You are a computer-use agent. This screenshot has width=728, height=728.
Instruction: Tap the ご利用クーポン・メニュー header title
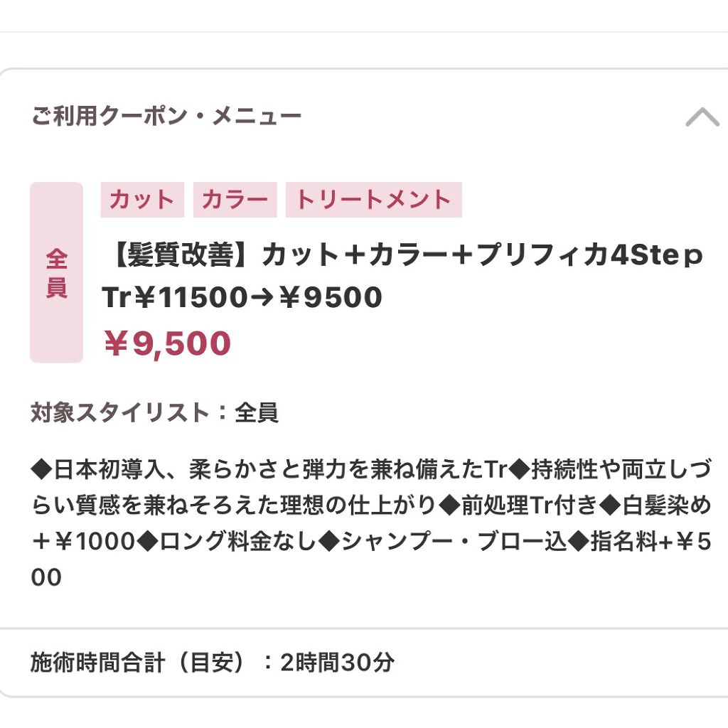(166, 116)
